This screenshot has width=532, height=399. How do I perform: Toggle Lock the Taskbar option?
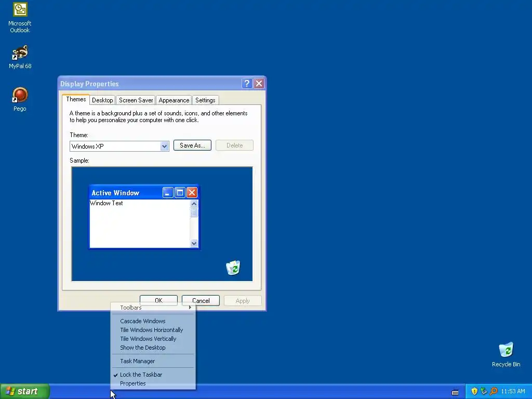click(x=154, y=375)
